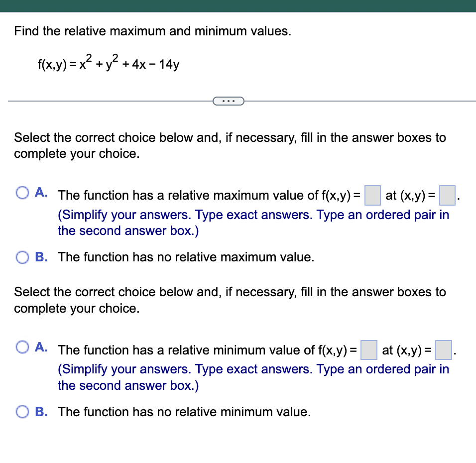The width and height of the screenshot is (476, 463).
Task: Mark the first choice A radio circle
Action: point(22,193)
